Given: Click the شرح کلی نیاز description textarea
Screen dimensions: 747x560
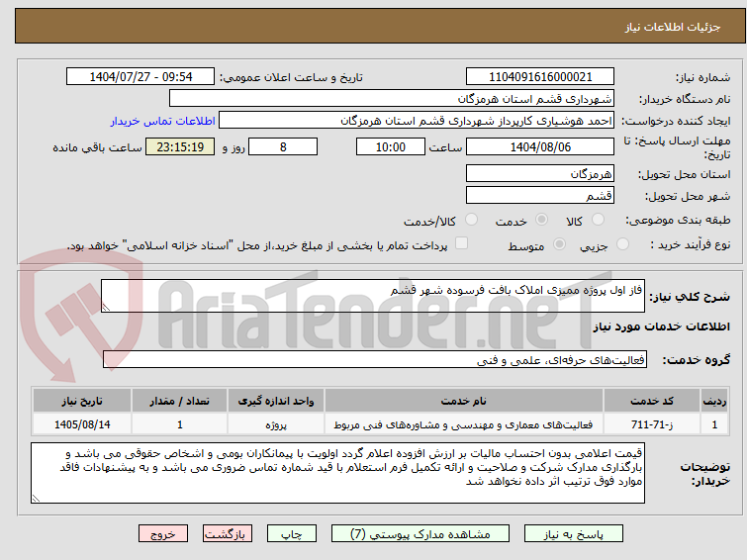Looking at the screenshot, I should 373,296.
